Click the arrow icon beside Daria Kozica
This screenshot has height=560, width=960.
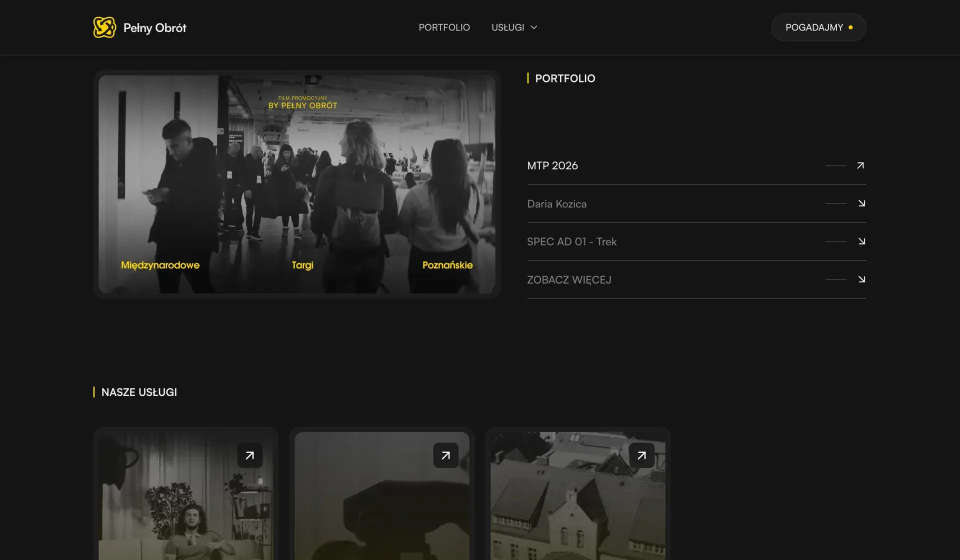pyautogui.click(x=861, y=203)
